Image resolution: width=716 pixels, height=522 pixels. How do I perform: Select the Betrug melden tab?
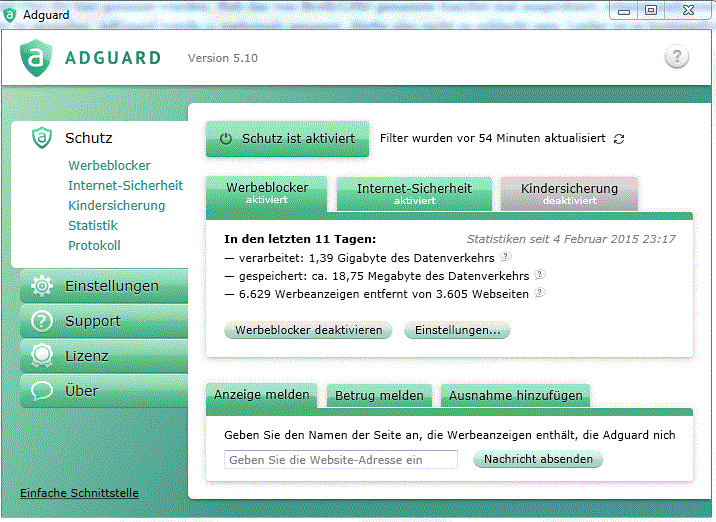click(379, 396)
